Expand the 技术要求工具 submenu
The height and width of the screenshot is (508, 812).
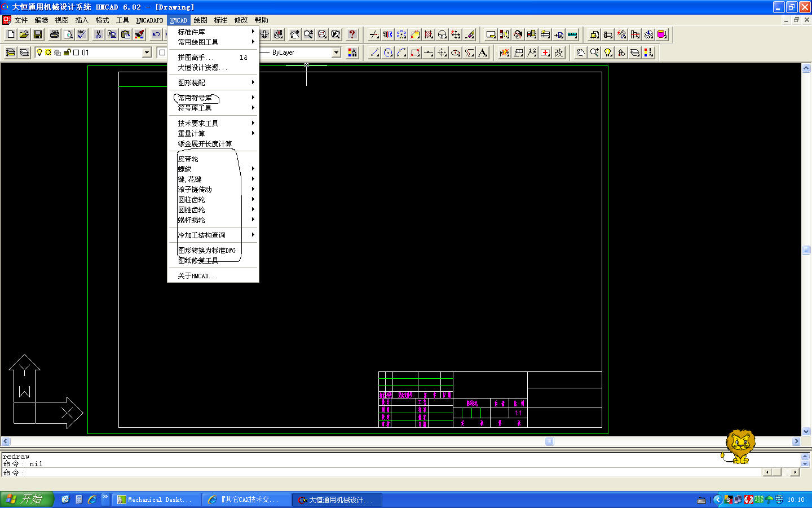[x=213, y=123]
